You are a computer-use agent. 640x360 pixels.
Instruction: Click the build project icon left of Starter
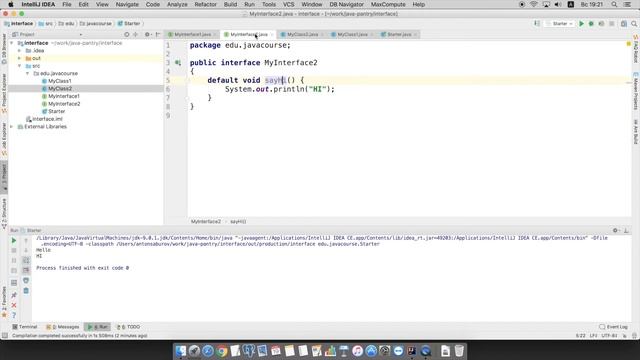point(537,24)
